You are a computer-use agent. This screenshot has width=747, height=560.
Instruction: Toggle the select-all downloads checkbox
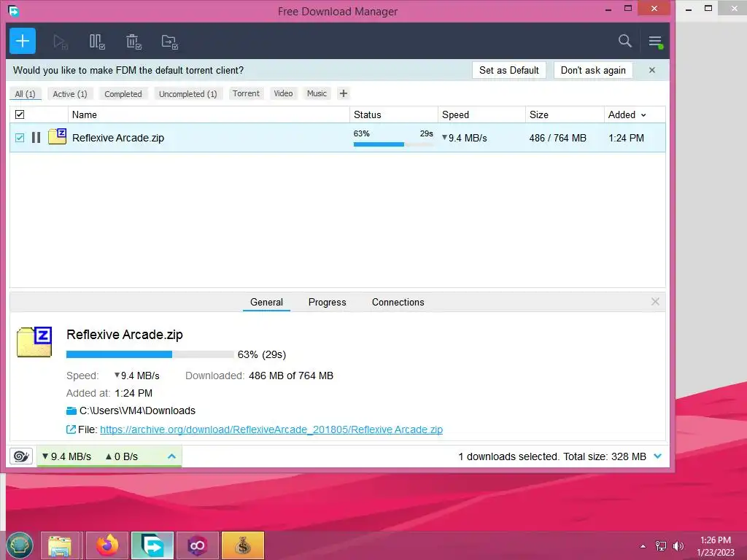(x=20, y=114)
